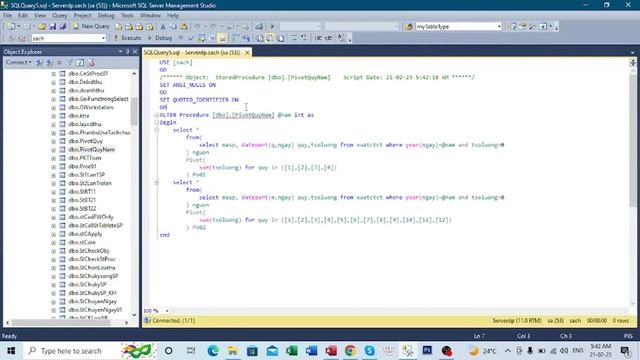Cut selection using the scissors icon
640x360 pixels.
(x=163, y=27)
